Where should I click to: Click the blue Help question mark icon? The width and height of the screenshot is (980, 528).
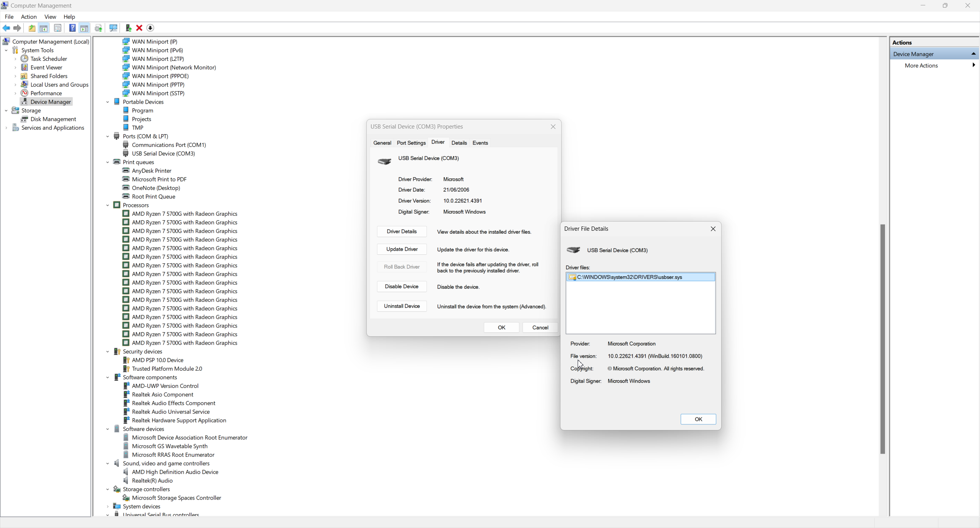point(72,28)
